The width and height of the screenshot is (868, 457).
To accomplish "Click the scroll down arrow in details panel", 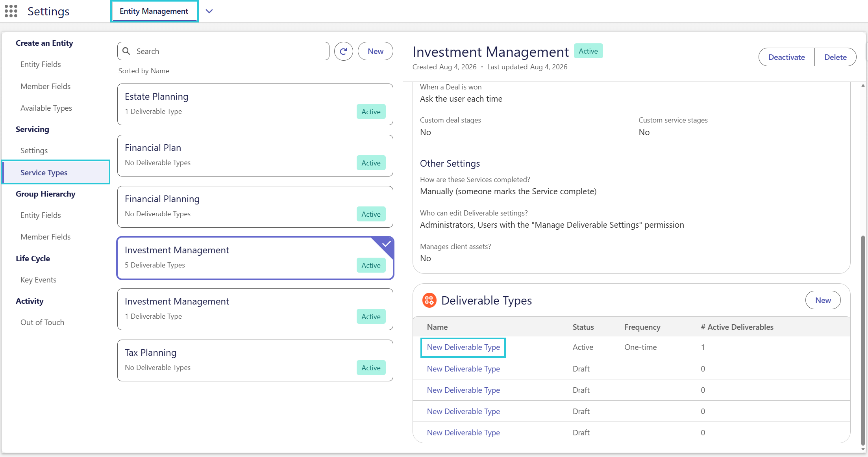I will click(863, 449).
